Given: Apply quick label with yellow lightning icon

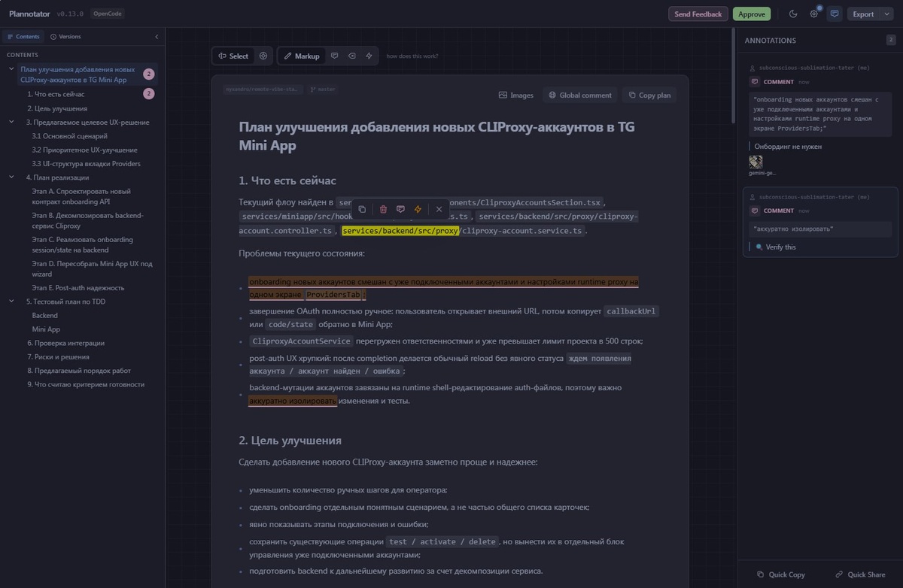Looking at the screenshot, I should [418, 209].
